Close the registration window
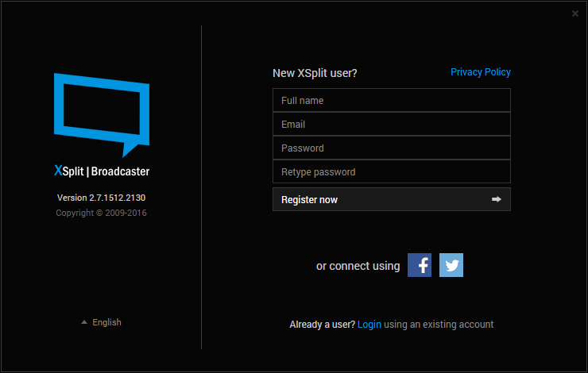 574,13
